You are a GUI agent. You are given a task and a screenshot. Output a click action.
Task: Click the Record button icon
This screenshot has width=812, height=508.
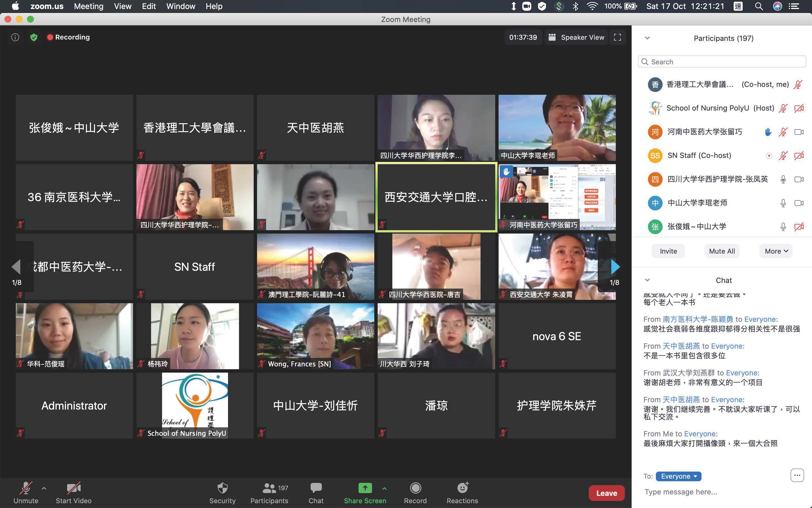click(415, 488)
